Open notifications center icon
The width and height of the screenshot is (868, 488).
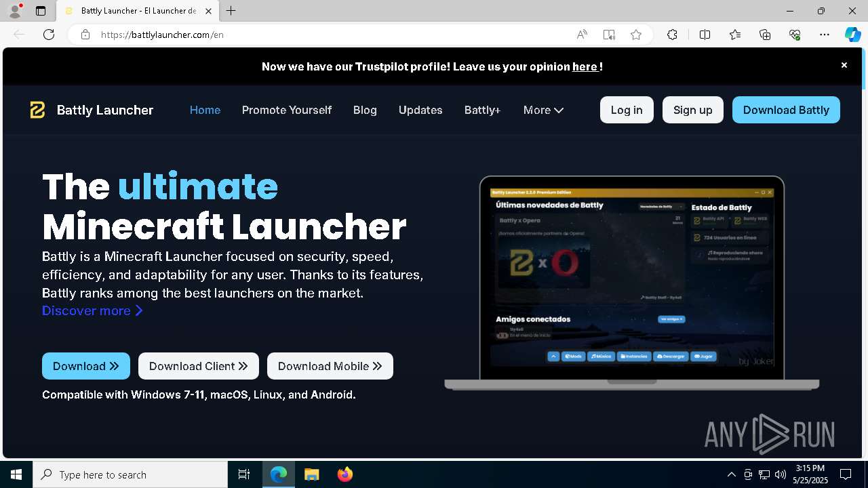click(846, 474)
